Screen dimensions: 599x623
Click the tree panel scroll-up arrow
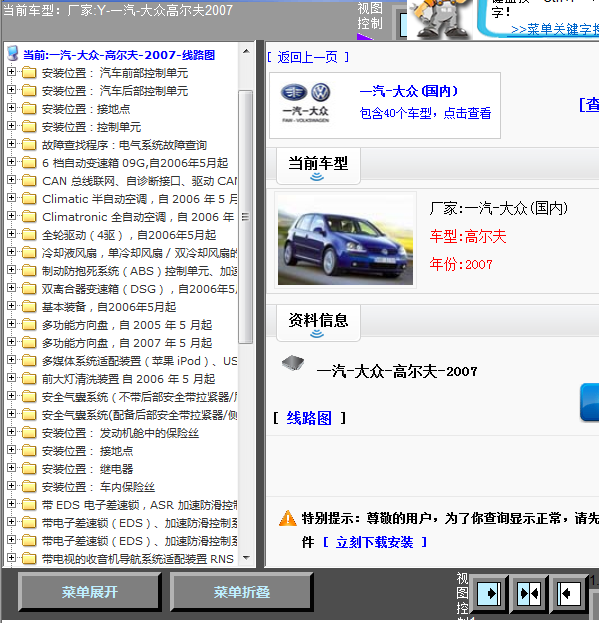[246, 51]
